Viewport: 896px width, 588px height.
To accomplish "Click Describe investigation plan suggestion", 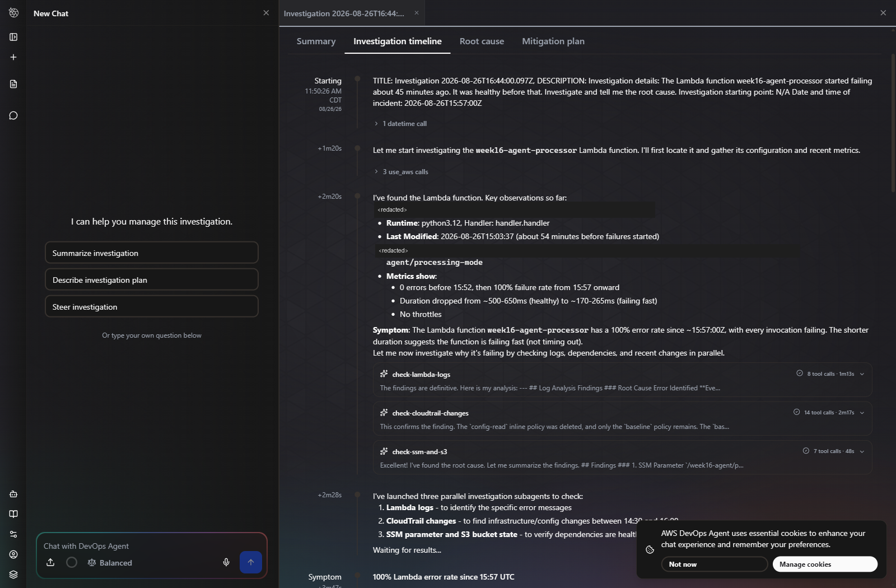I will 152,279.
